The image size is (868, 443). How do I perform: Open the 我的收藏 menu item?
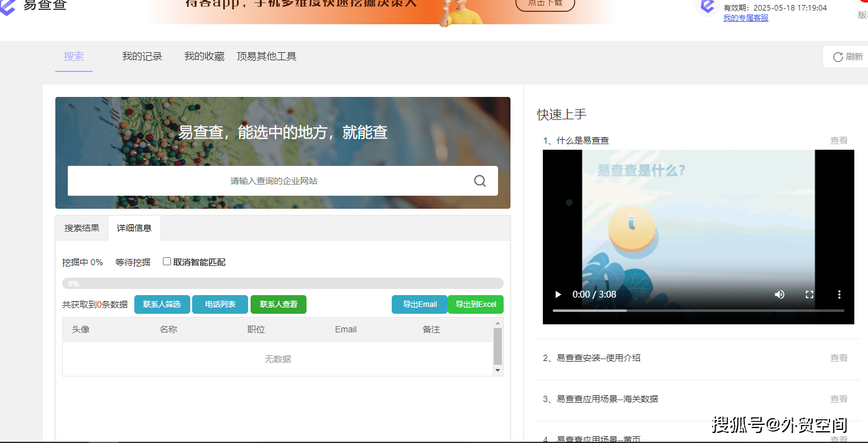tap(204, 57)
